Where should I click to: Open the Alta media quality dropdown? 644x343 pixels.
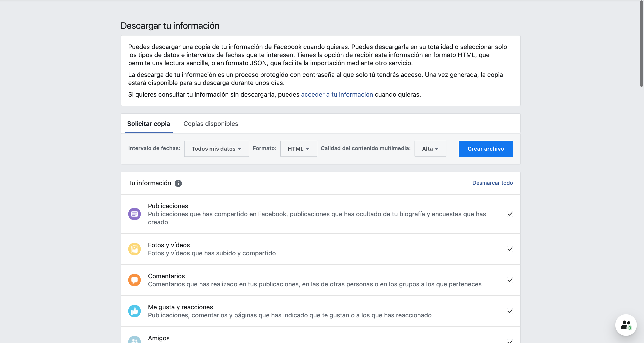[x=430, y=149]
